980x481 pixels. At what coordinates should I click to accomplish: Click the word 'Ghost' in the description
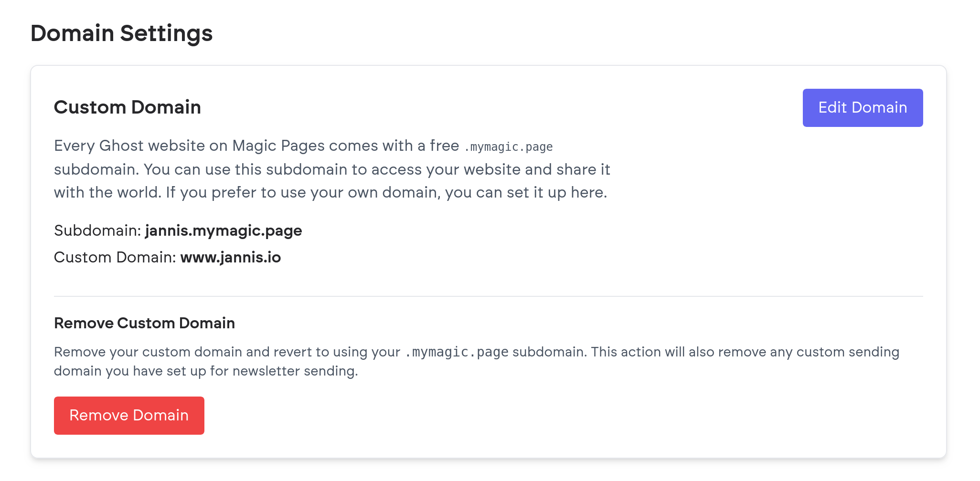121,146
